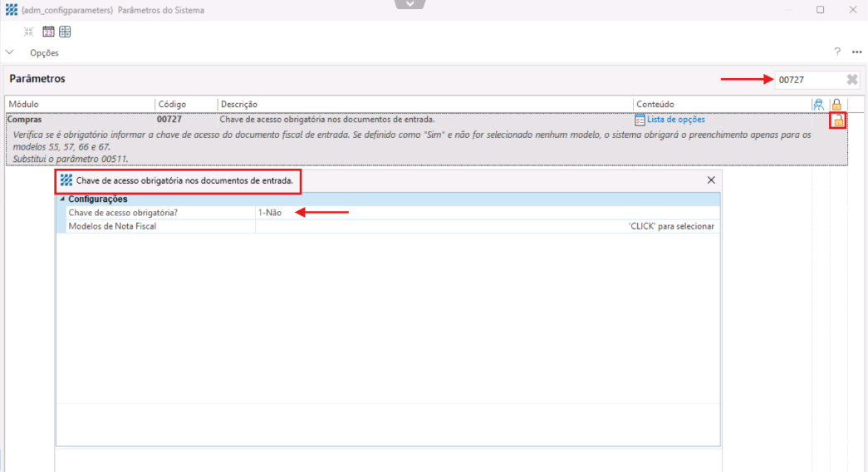Click the question mark help icon

[x=837, y=52]
